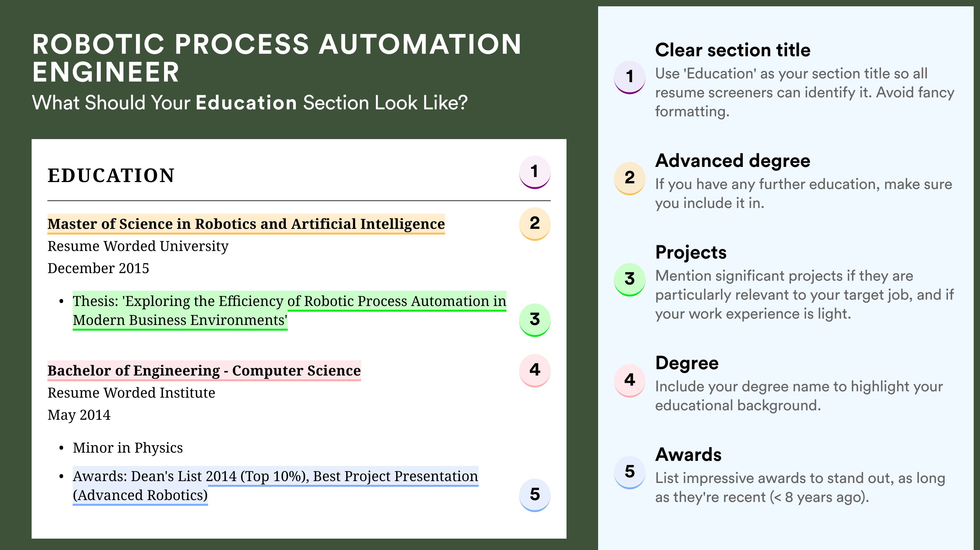The height and width of the screenshot is (550, 980).
Task: Click blue badge 5 beside the Awards bullet
Action: tap(535, 494)
